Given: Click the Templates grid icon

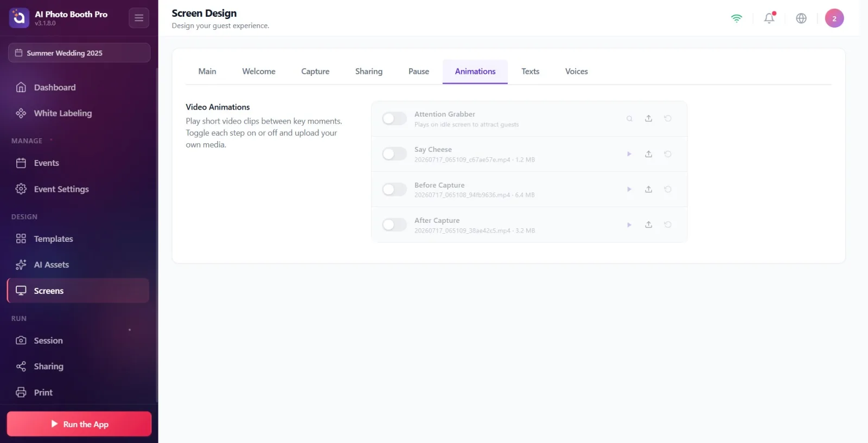Looking at the screenshot, I should (x=21, y=239).
